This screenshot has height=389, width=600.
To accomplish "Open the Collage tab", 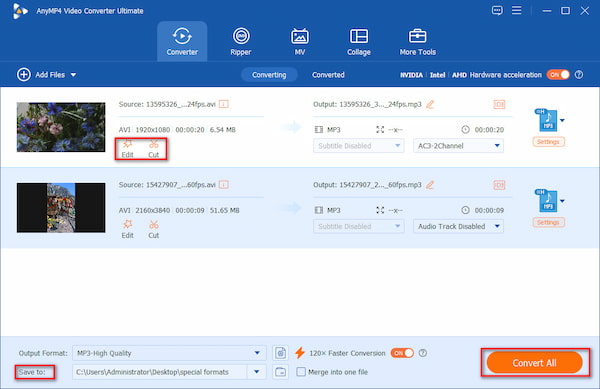I will [x=359, y=41].
